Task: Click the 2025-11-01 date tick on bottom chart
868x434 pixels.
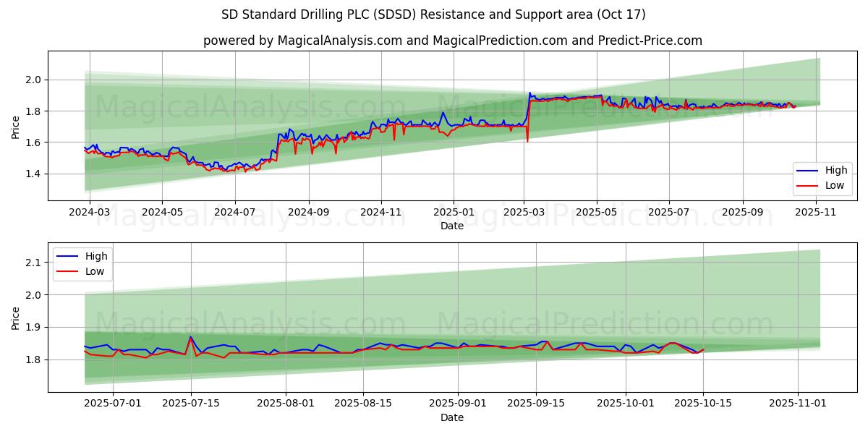Action: pos(798,404)
